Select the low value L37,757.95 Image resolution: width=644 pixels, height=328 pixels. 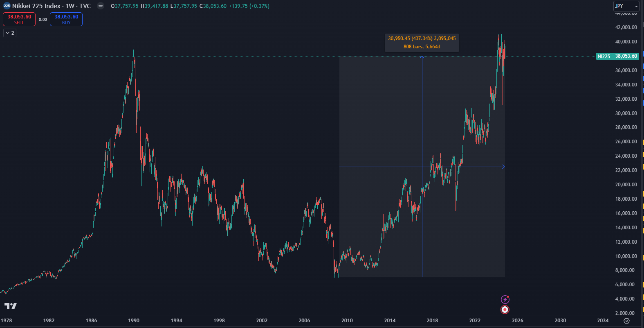[184, 6]
